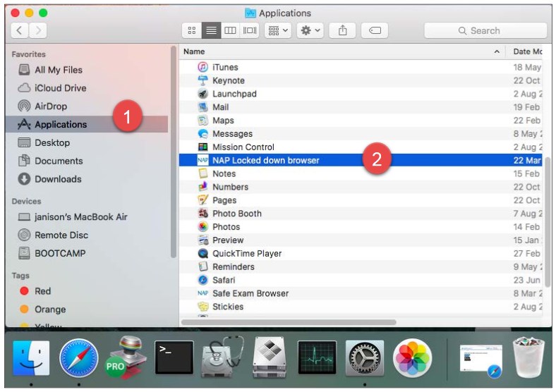The image size is (556, 392).
Task: Open Activity Monitor from the Dock
Action: tap(317, 357)
